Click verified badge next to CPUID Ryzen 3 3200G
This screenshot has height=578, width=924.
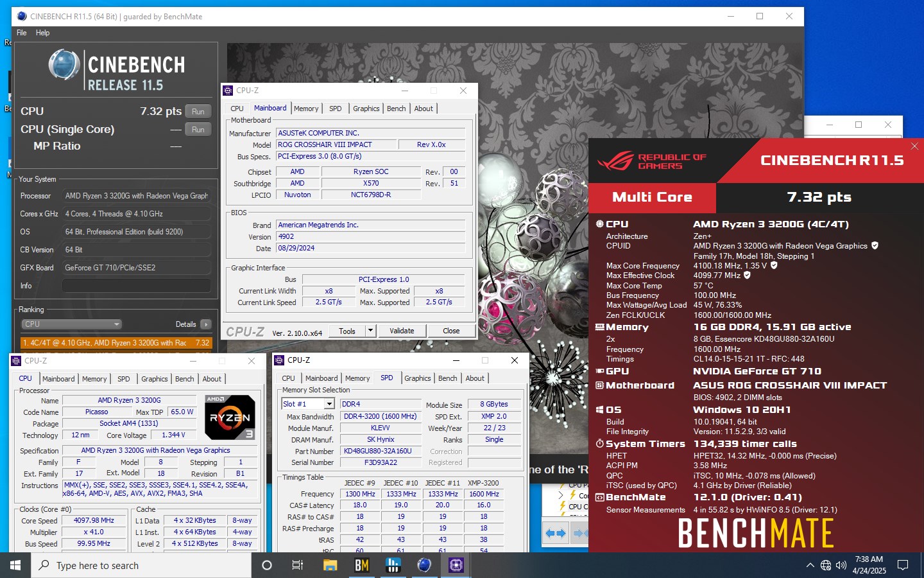coord(875,245)
